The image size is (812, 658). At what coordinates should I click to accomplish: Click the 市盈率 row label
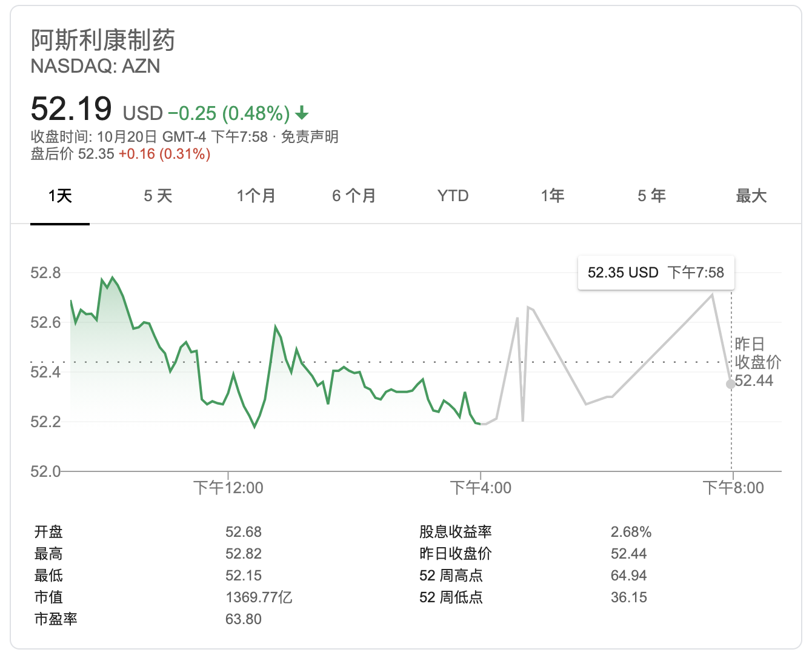tap(56, 619)
